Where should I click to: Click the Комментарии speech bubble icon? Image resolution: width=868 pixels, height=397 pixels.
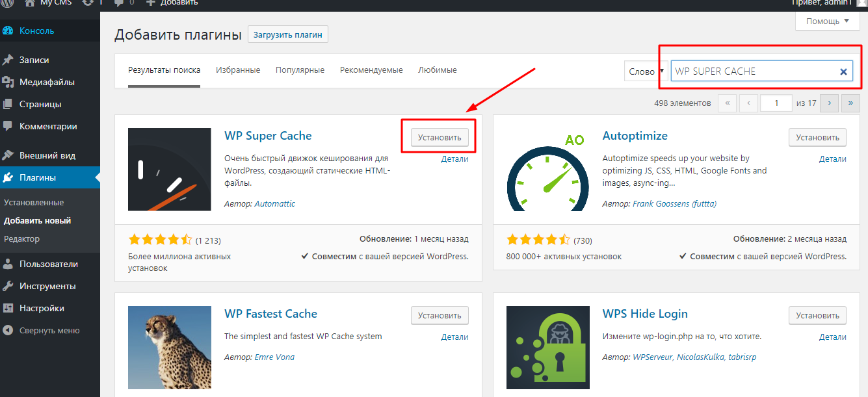pos(8,126)
